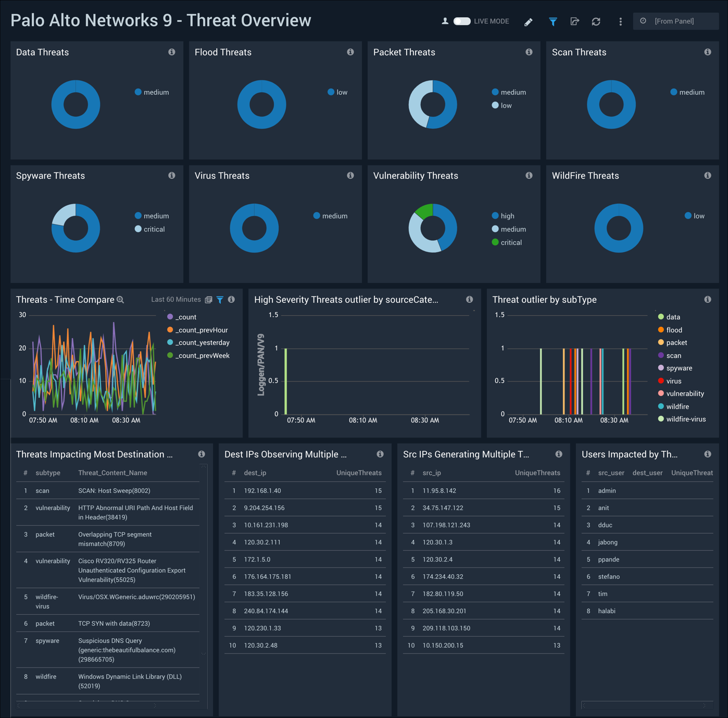Image resolution: width=728 pixels, height=718 pixels.
Task: Refresh the dashboard using the refresh icon
Action: (596, 21)
